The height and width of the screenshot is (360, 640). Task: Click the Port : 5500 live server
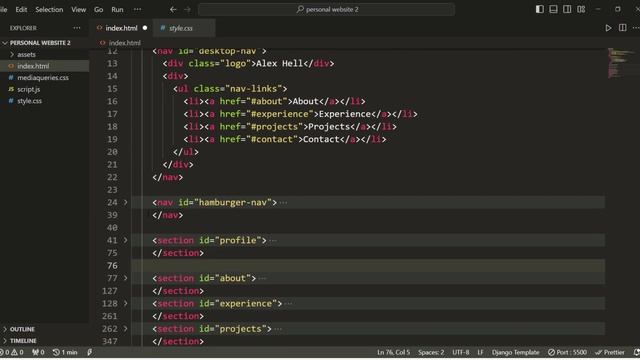(x=567, y=352)
